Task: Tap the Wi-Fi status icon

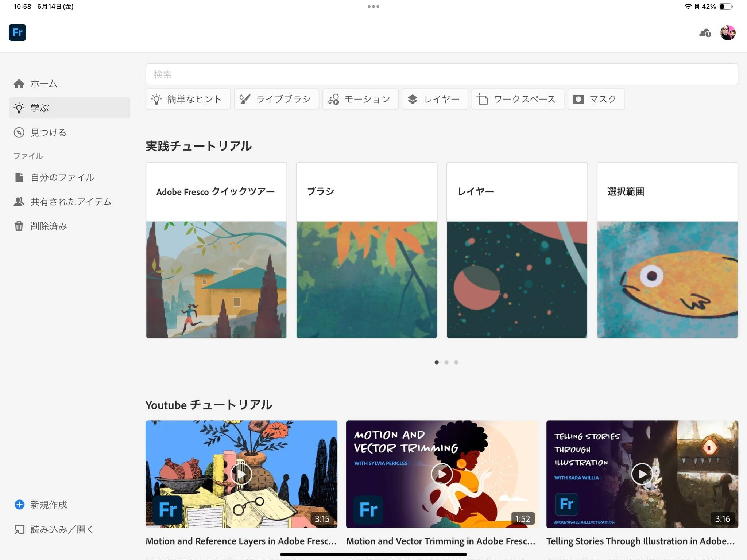Action: 688,7
